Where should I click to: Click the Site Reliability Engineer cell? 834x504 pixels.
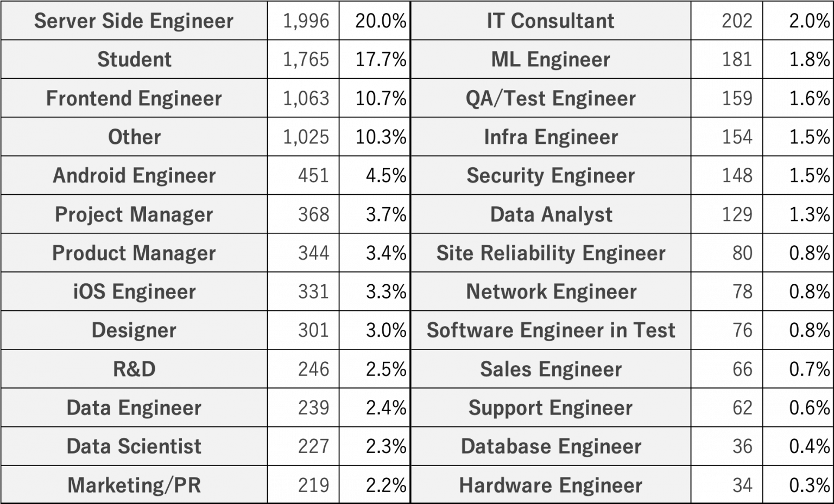[551, 253]
